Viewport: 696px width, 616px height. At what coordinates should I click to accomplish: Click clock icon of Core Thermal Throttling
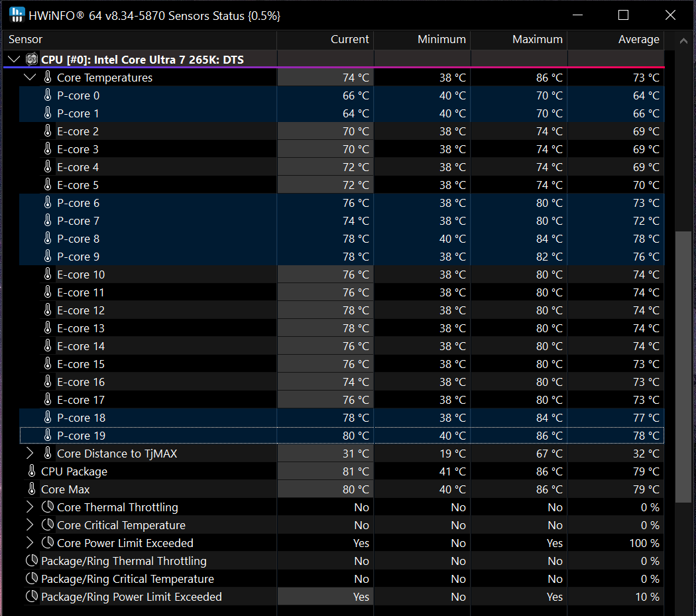(48, 507)
